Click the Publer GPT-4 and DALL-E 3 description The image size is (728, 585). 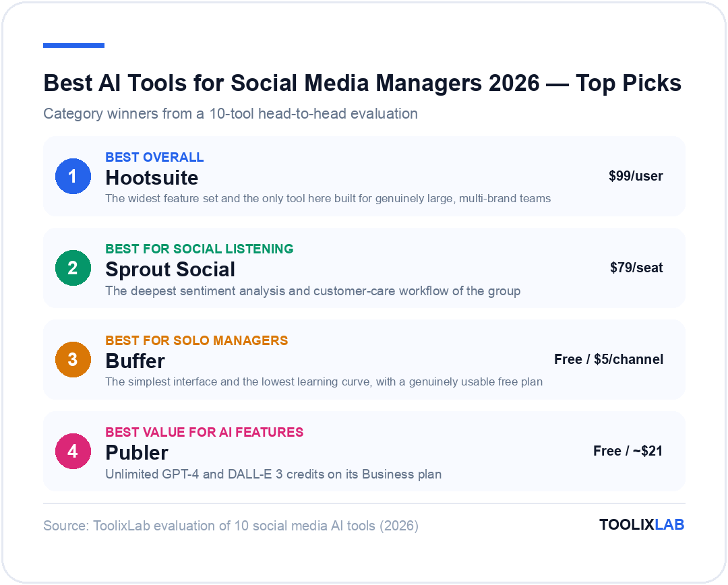click(274, 474)
